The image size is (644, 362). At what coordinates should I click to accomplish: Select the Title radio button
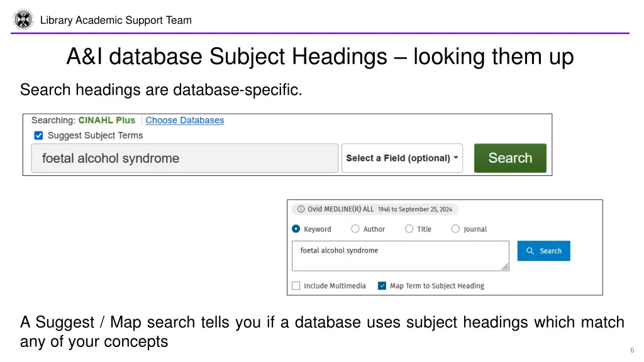(409, 229)
